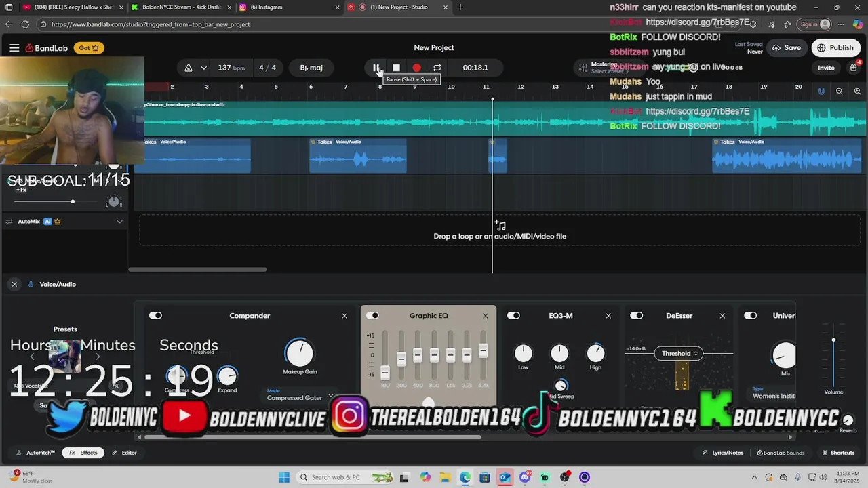Screen dimensions: 868x488
Task: Adjust the EQ3-M Low knob
Action: pos(524,353)
